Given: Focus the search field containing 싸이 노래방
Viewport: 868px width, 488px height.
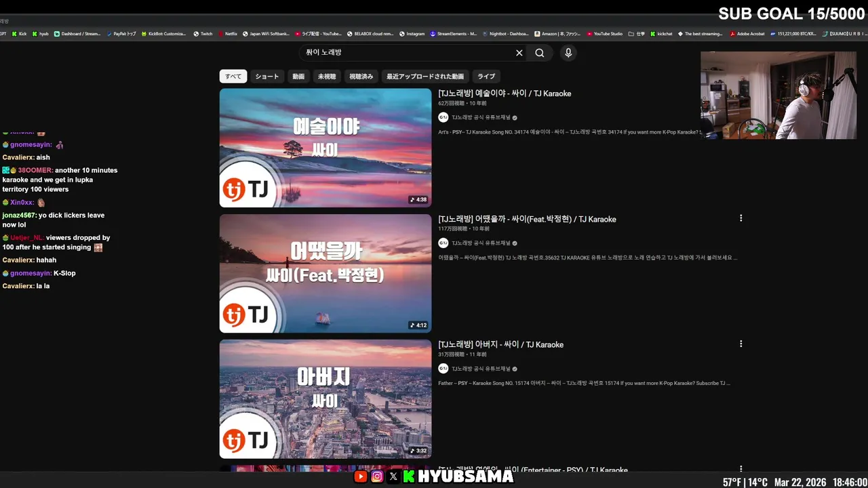Looking at the screenshot, I should (407, 53).
